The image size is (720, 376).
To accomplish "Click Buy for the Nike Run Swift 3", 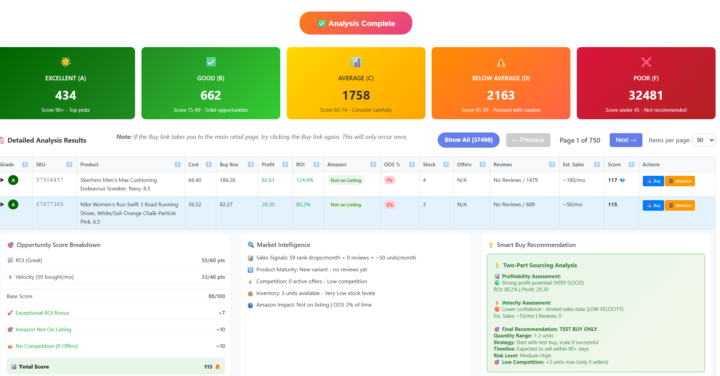I will (x=653, y=205).
